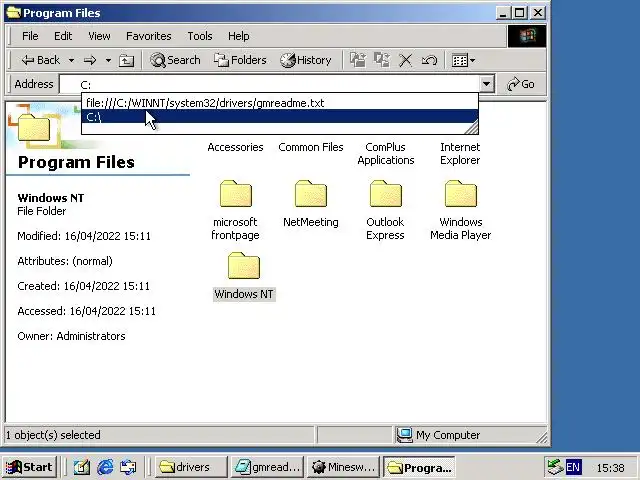Click into the Address bar field
Screen dimensions: 640x480
(x=269, y=84)
